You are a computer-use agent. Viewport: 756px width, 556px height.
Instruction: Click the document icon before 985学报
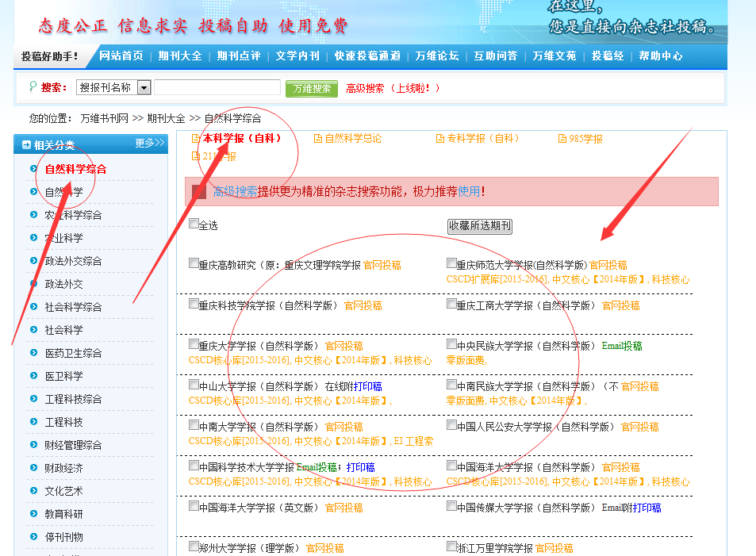tap(562, 139)
